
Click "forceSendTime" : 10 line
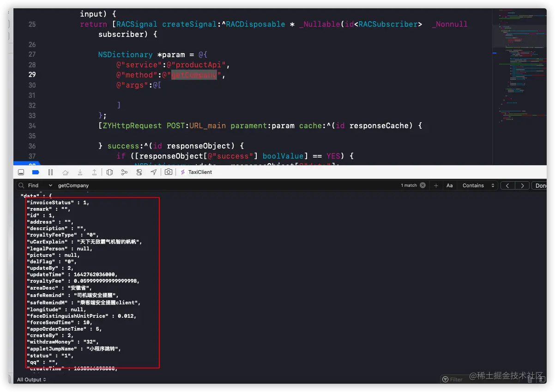tap(60, 322)
